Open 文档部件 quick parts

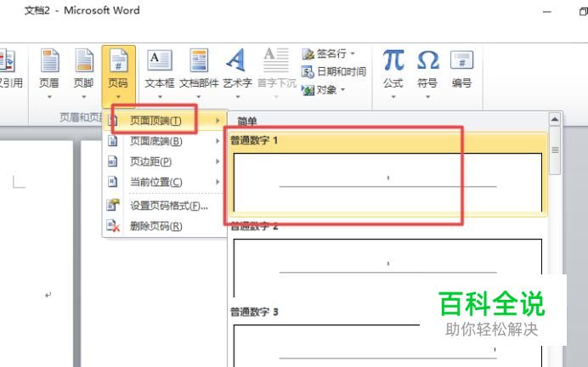coord(199,73)
